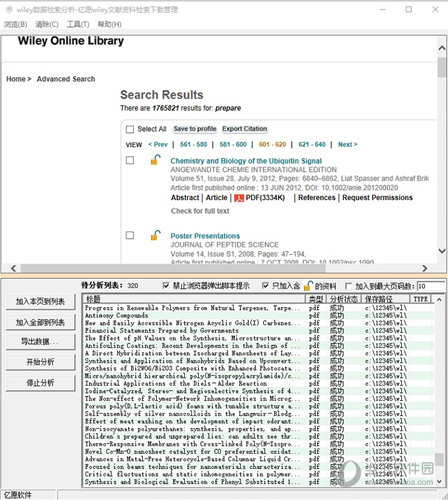Click lock icon beside Poster Presentations
The height and width of the screenshot is (500, 448).
[155, 235]
